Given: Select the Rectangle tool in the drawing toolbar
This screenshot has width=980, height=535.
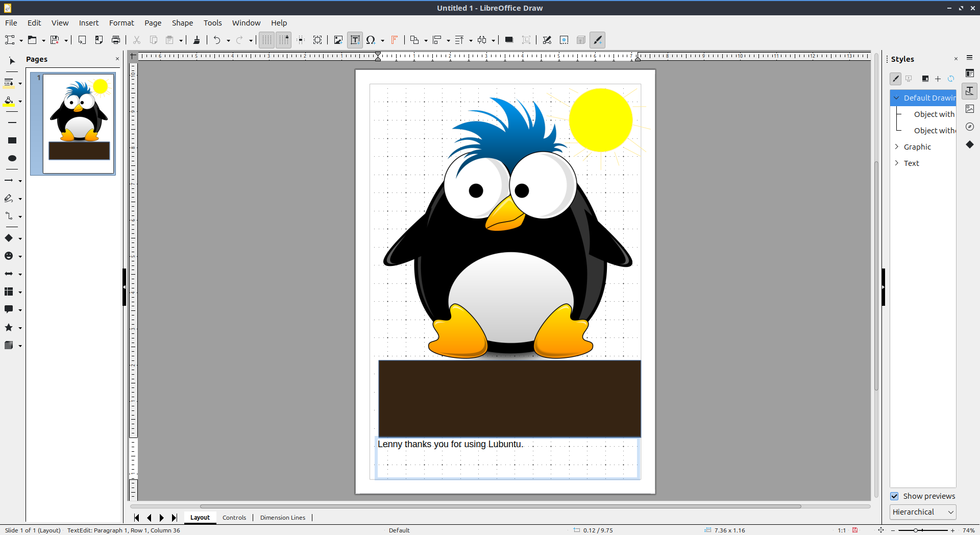Looking at the screenshot, I should click(x=12, y=140).
